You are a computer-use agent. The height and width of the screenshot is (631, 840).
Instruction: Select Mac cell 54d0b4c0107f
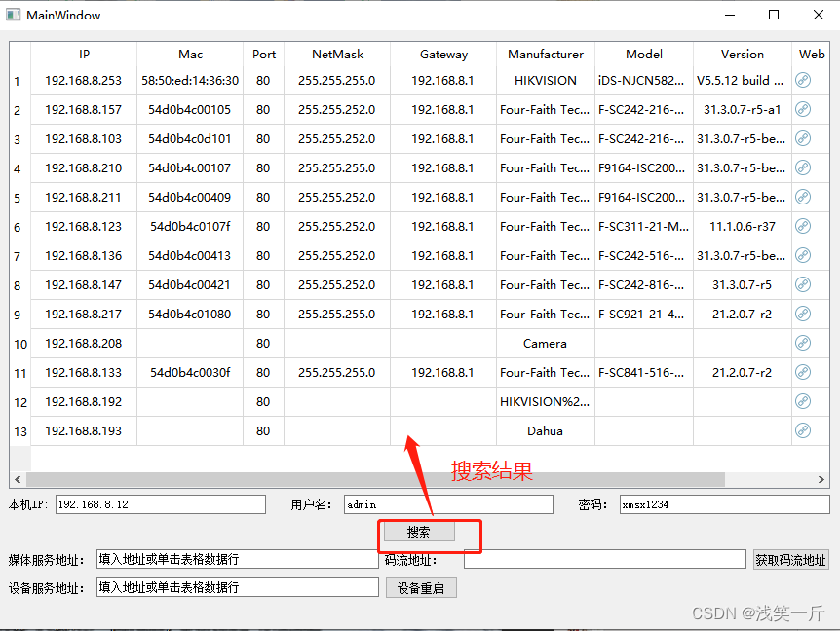(190, 226)
